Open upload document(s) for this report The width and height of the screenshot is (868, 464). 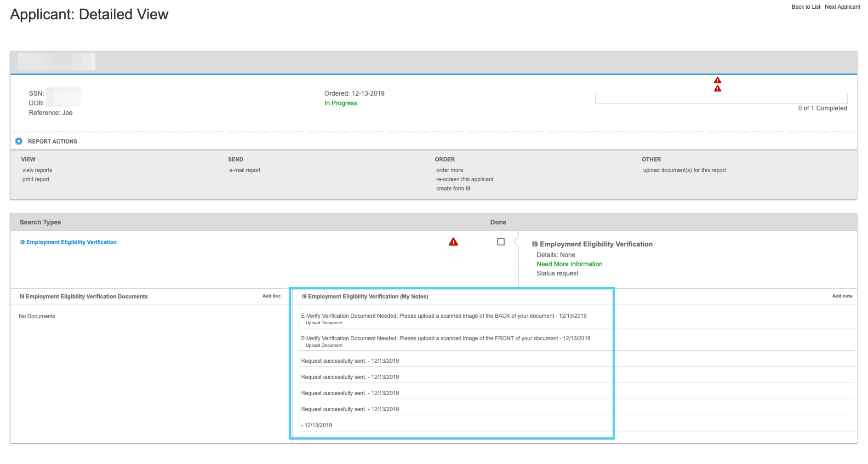(685, 170)
